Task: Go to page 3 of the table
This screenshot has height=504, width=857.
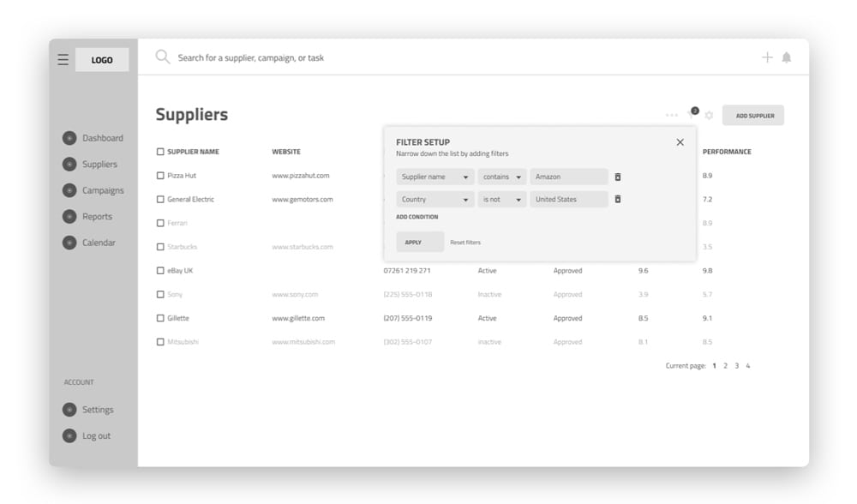Action: (737, 366)
